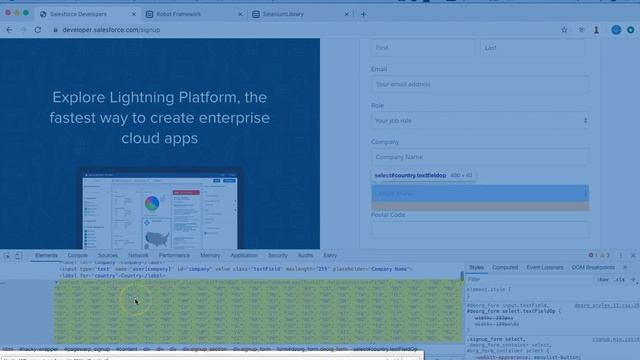
Task: Open the Audits panel in DevTools
Action: [305, 256]
